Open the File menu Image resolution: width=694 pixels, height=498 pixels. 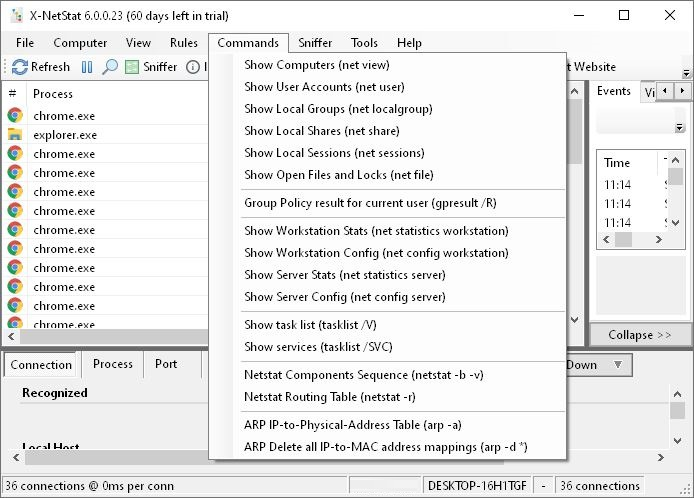25,43
